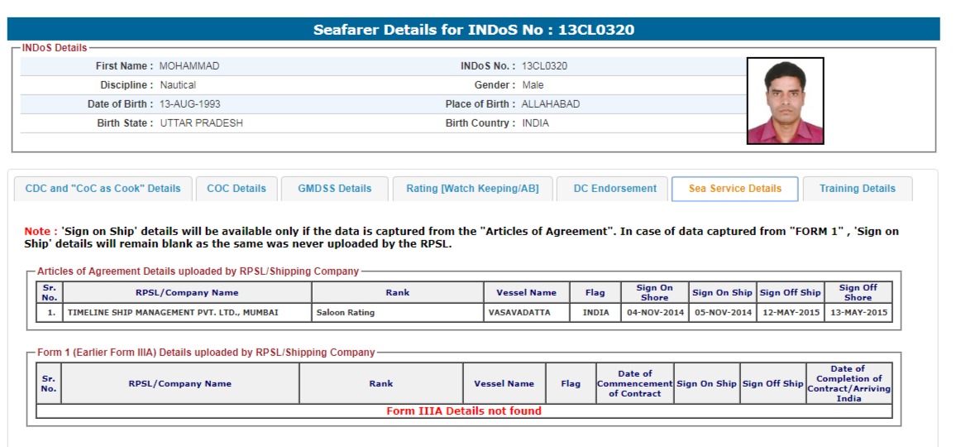The width and height of the screenshot is (980, 447).
Task: Open the Training Details tab
Action: pyautogui.click(x=857, y=189)
